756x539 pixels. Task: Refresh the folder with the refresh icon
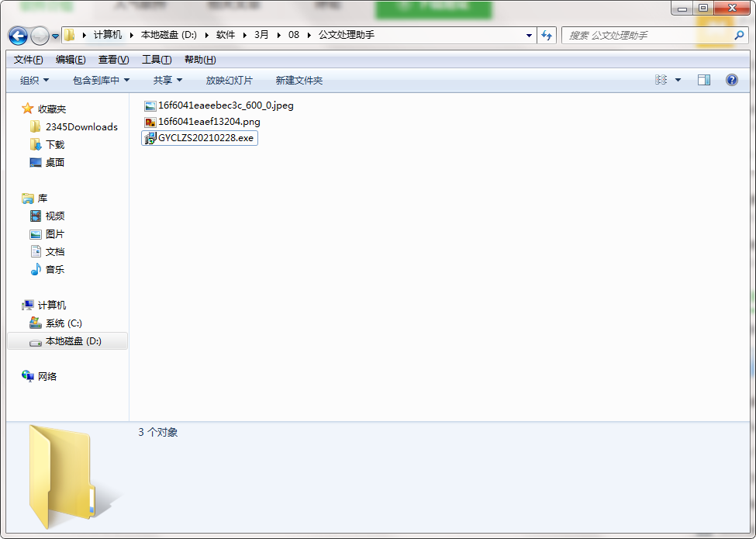pos(547,35)
